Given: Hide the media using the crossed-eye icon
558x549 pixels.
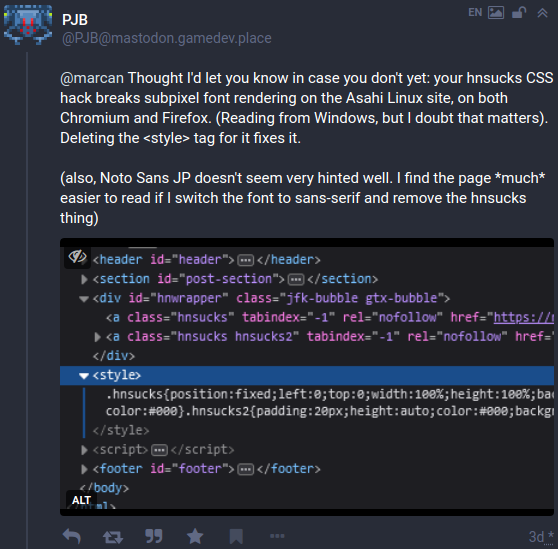Looking at the screenshot, I should (77, 256).
